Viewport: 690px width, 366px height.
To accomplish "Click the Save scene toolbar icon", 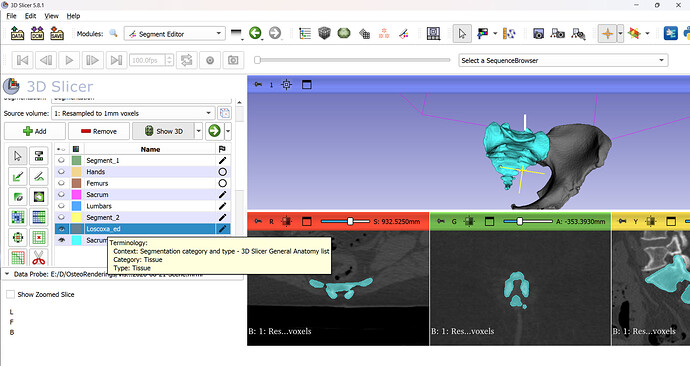I will coord(57,33).
